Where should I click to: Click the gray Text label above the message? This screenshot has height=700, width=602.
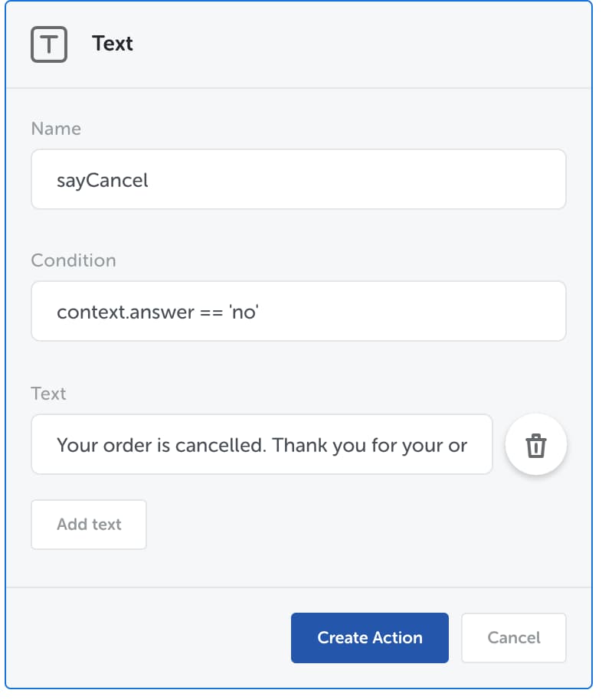coord(48,394)
